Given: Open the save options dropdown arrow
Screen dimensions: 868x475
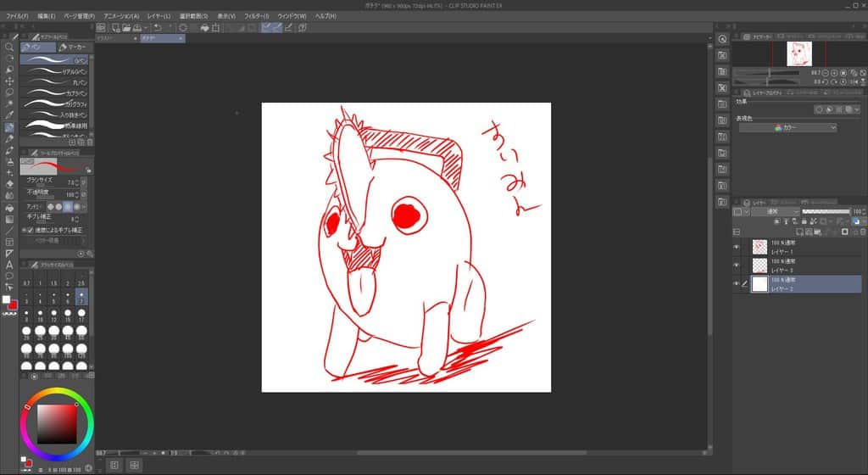Looking at the screenshot, I should (x=144, y=28).
